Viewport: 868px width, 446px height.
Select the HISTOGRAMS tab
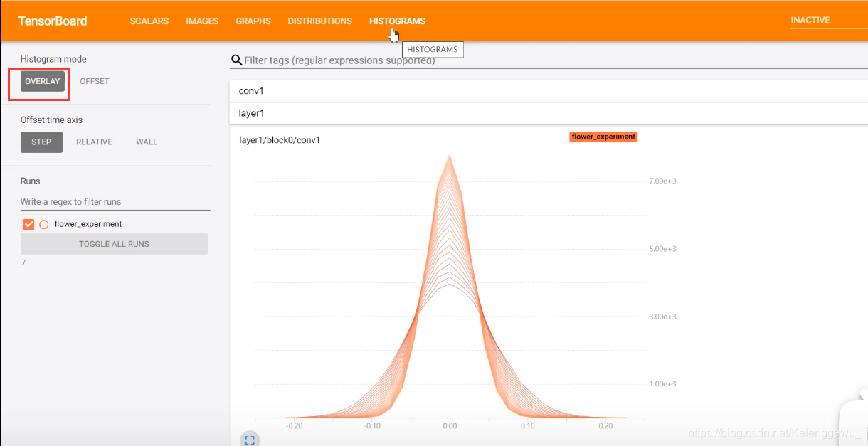coord(397,21)
